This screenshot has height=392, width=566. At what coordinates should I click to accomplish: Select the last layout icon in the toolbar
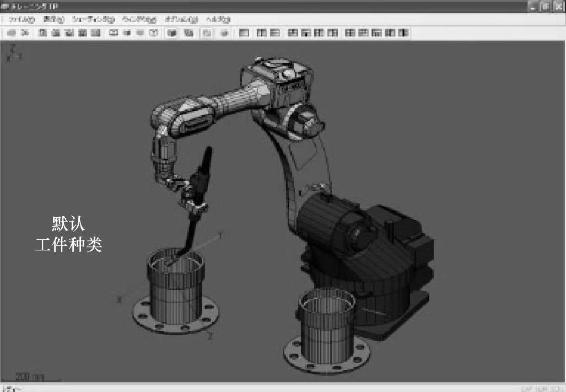tap(403, 33)
